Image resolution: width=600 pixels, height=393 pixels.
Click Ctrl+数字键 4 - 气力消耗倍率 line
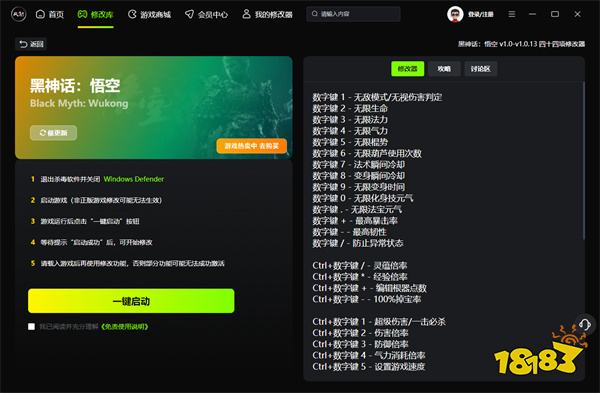point(369,355)
